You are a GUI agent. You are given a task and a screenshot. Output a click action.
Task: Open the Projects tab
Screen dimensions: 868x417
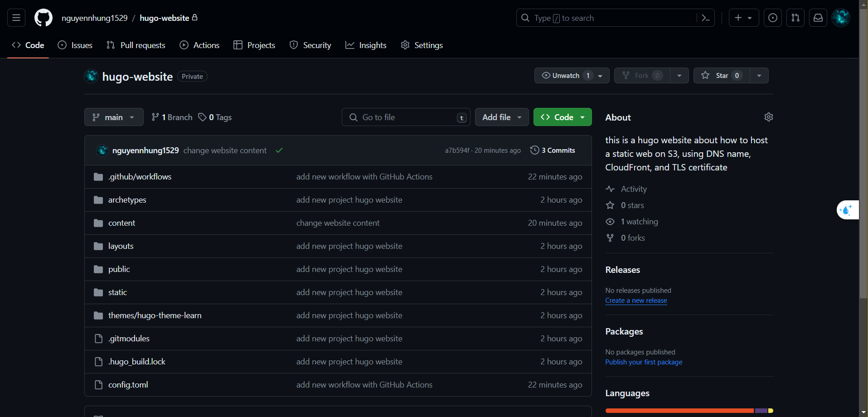pos(254,45)
